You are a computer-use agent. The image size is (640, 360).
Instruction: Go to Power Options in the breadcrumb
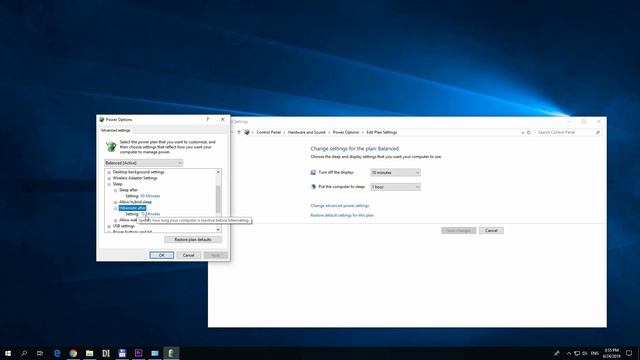tap(346, 132)
